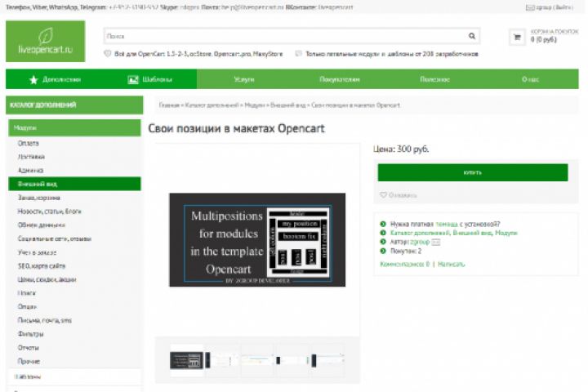Click Модули in the breadcrumb
Screen dimensions: 588x392
pyautogui.click(x=255, y=105)
